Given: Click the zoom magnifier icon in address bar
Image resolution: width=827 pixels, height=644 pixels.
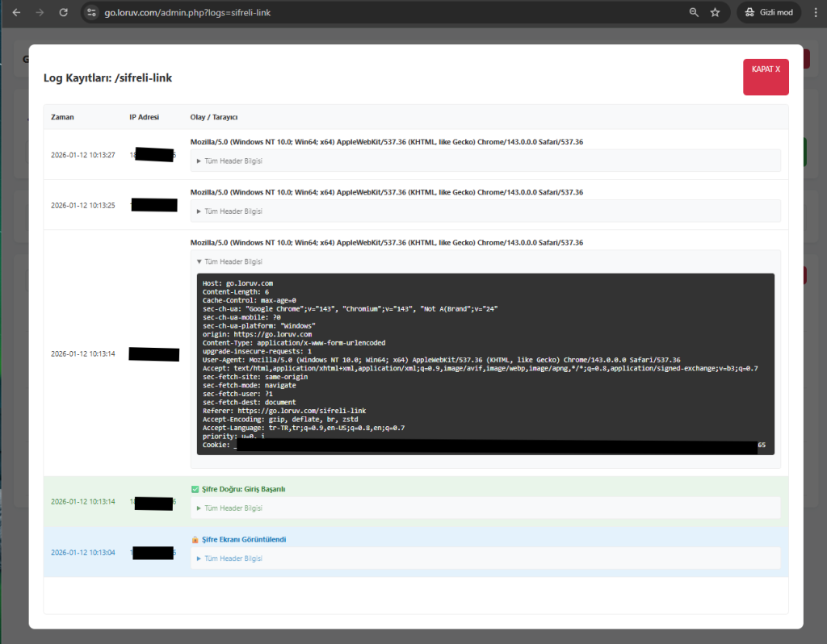Looking at the screenshot, I should click(694, 13).
